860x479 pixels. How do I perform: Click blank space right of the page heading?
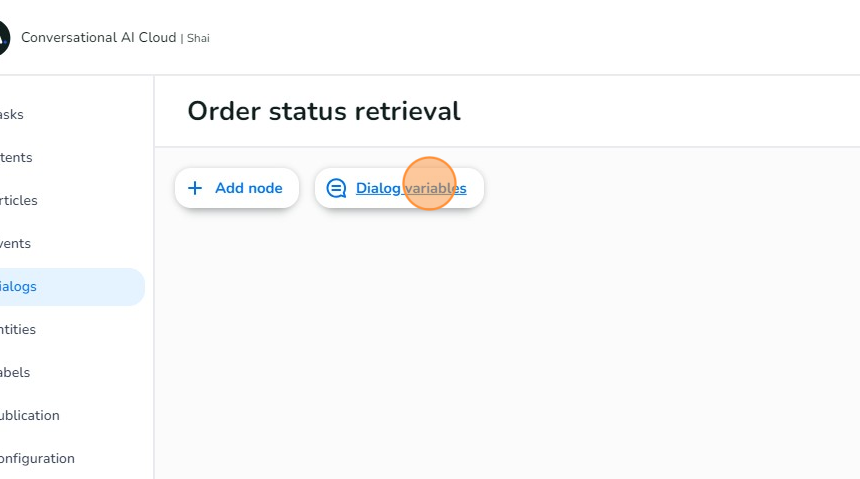point(660,111)
